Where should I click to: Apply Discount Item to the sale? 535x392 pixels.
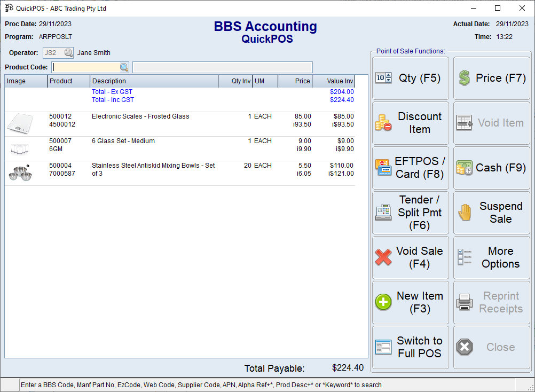(x=410, y=123)
